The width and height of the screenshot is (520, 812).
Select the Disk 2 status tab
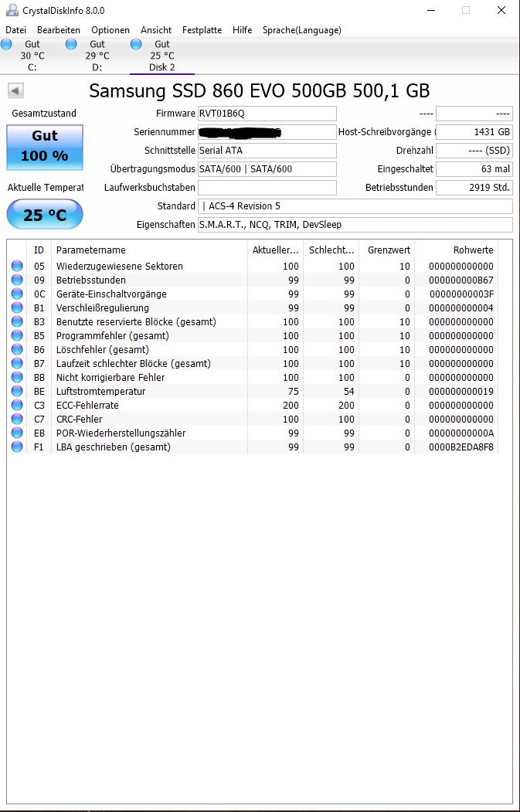click(161, 56)
